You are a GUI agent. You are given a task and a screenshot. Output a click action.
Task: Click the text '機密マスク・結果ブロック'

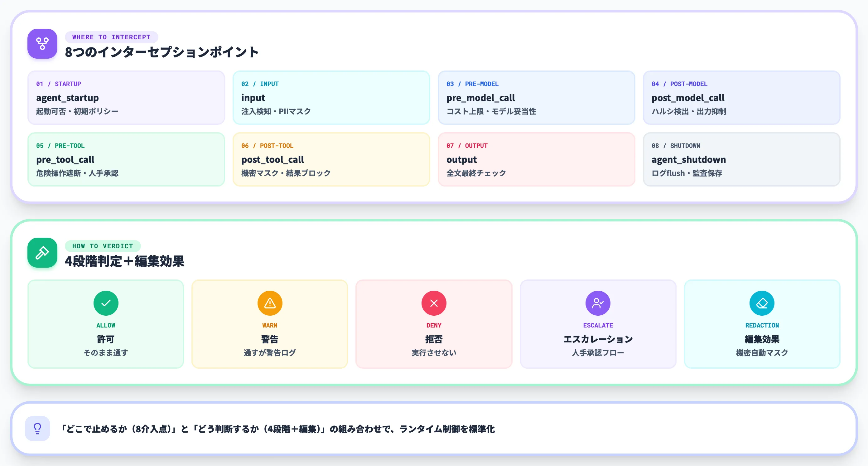[286, 173]
